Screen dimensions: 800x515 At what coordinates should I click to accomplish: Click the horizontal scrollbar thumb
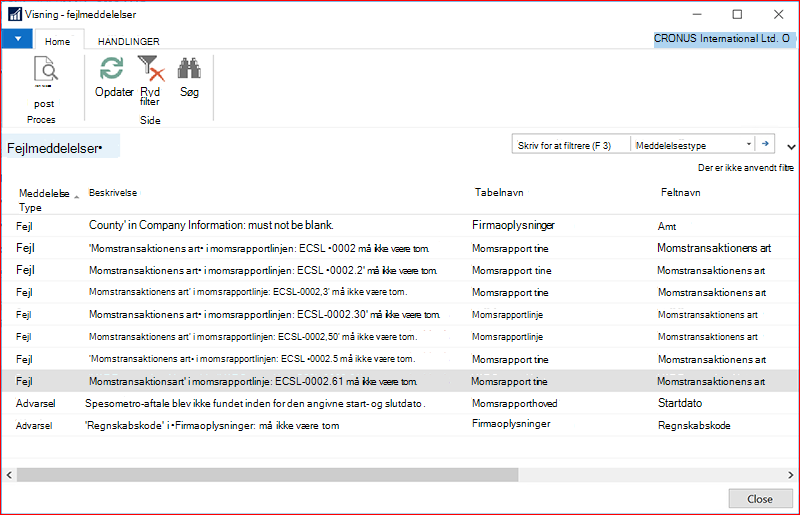[x=267, y=475]
